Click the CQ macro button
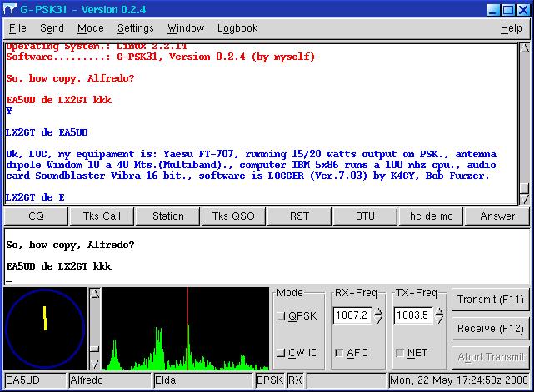This screenshot has width=534, height=392. tap(36, 216)
